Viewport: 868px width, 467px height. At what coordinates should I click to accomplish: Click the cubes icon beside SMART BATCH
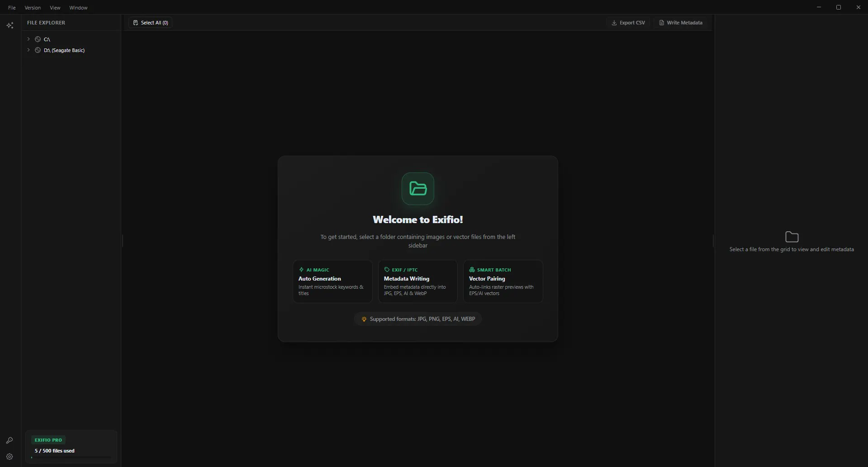(472, 270)
